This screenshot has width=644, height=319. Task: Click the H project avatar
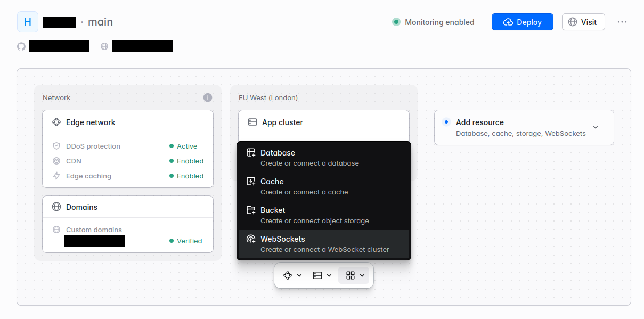point(28,22)
